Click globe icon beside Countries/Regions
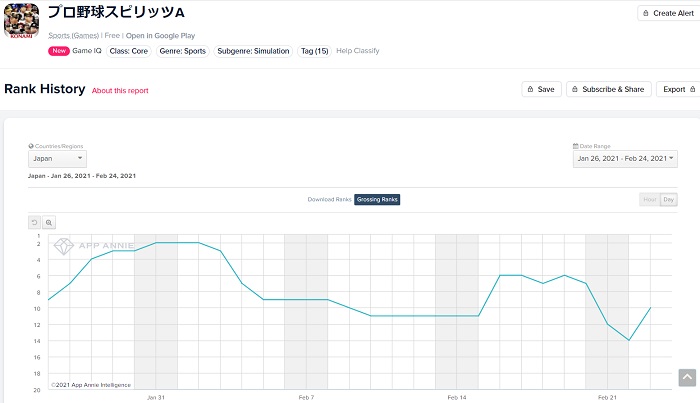This screenshot has width=700, height=403. tap(31, 146)
